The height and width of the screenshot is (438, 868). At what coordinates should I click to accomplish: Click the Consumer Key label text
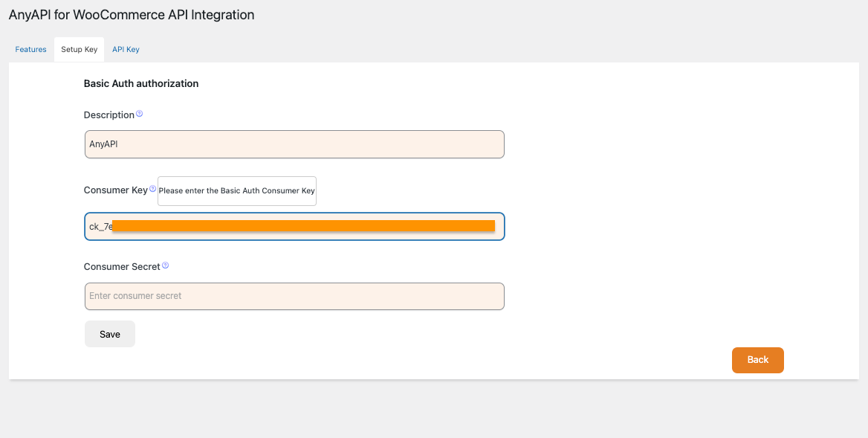(115, 190)
